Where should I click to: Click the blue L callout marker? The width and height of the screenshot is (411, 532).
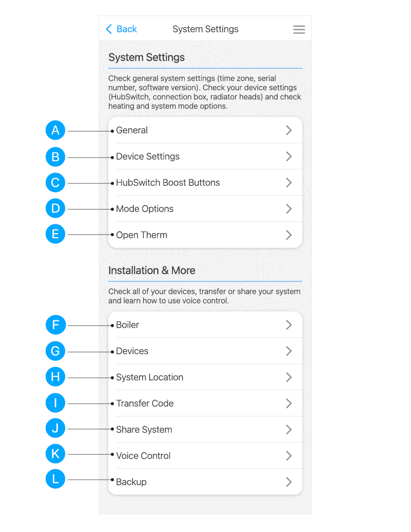(x=55, y=480)
